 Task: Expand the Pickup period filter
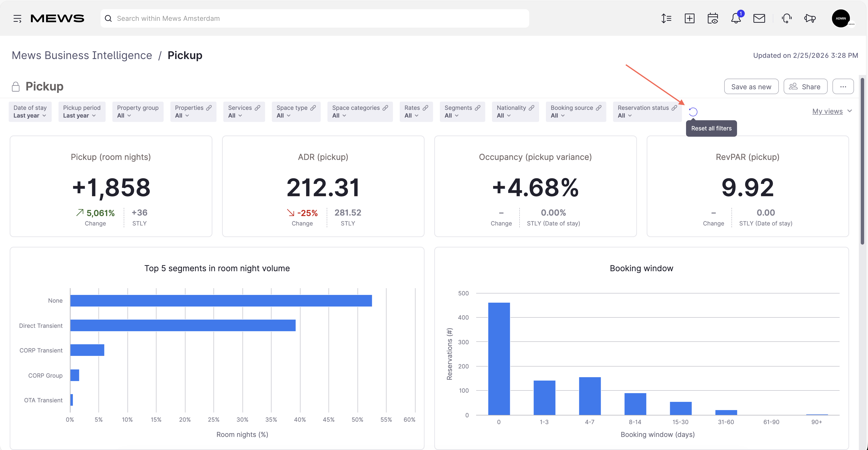[x=82, y=112]
